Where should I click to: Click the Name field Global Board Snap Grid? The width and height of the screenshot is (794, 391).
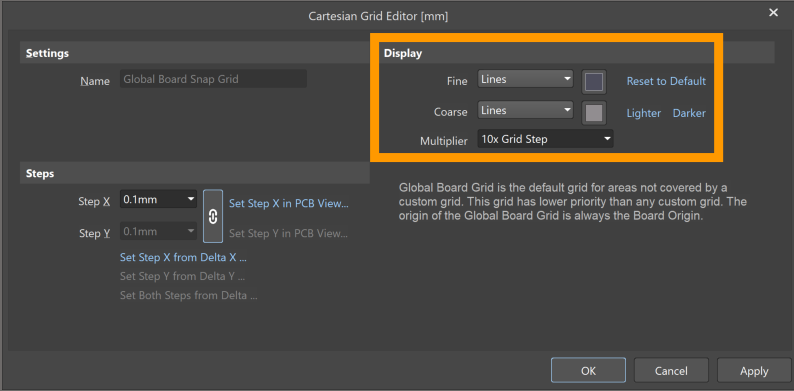tap(213, 79)
